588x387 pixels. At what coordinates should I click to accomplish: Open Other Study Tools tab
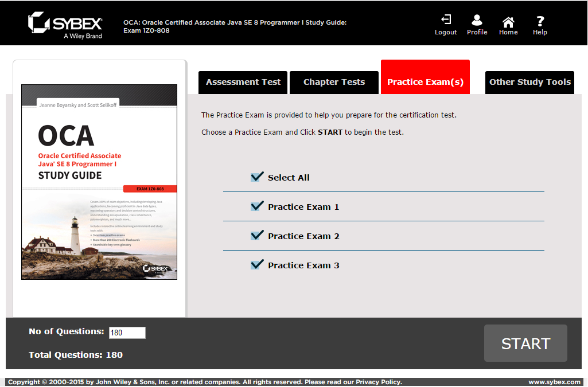click(x=529, y=83)
